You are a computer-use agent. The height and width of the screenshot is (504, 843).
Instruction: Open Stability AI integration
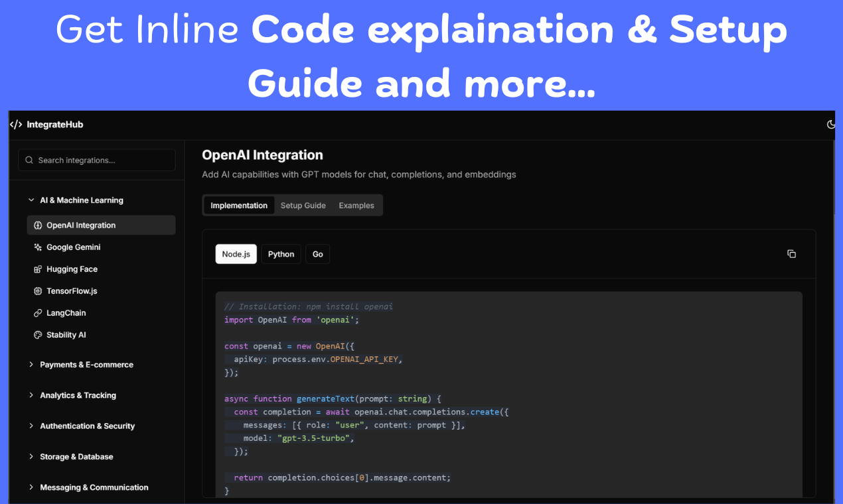pyautogui.click(x=102, y=335)
